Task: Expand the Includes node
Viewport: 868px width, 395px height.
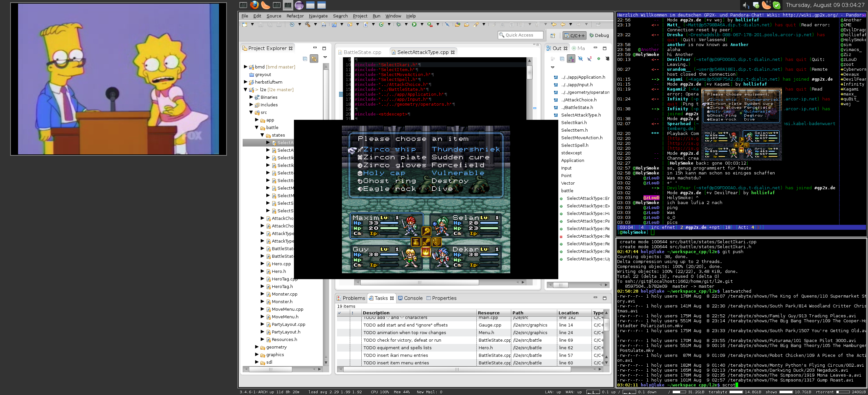Action: [x=251, y=105]
